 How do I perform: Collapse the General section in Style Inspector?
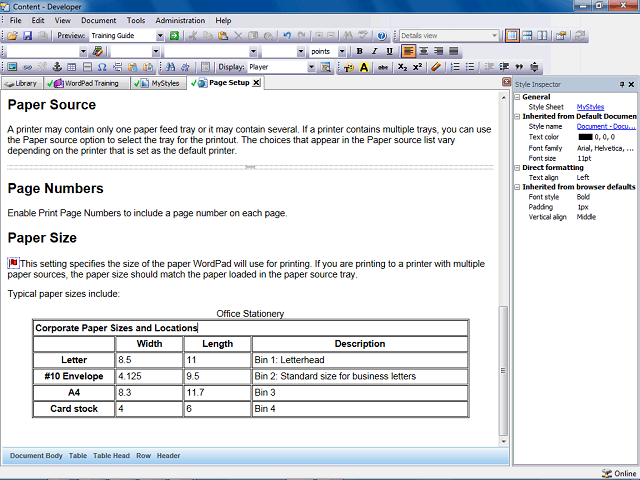point(517,97)
